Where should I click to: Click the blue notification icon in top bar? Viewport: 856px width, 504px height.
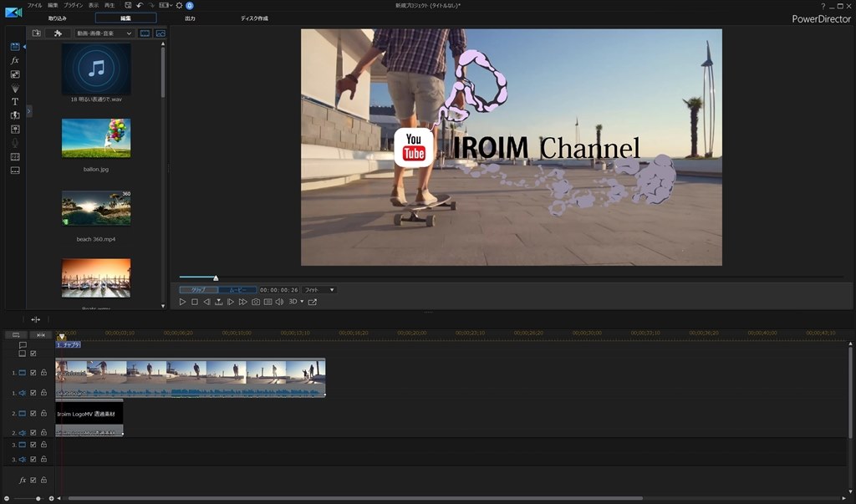190,6
